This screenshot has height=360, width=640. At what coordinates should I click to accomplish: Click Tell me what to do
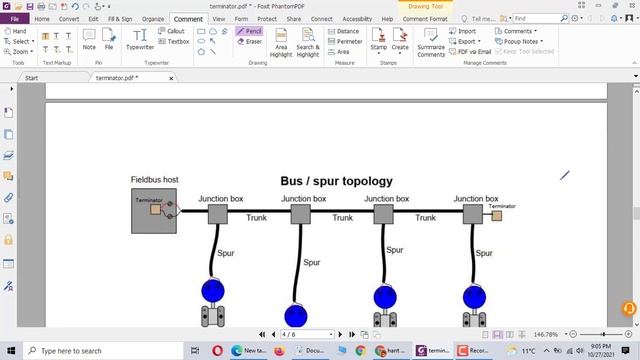coord(478,19)
